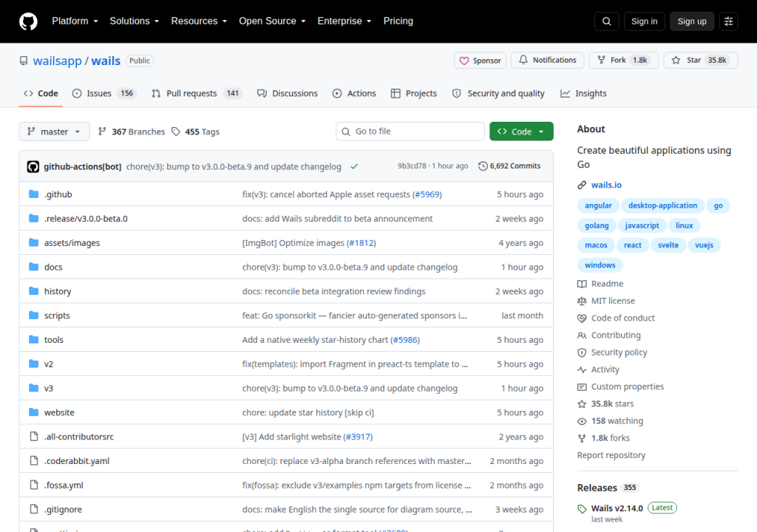Click the windows topic tag
The image size is (757, 532).
600,265
